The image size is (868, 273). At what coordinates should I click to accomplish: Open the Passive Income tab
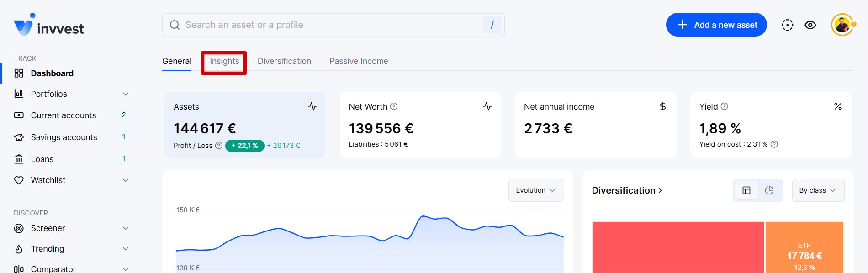[359, 61]
